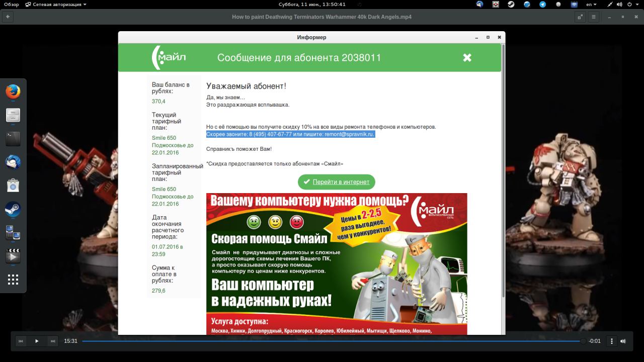The height and width of the screenshot is (362, 644).
Task: Minimize the Информер window
Action: [476, 37]
